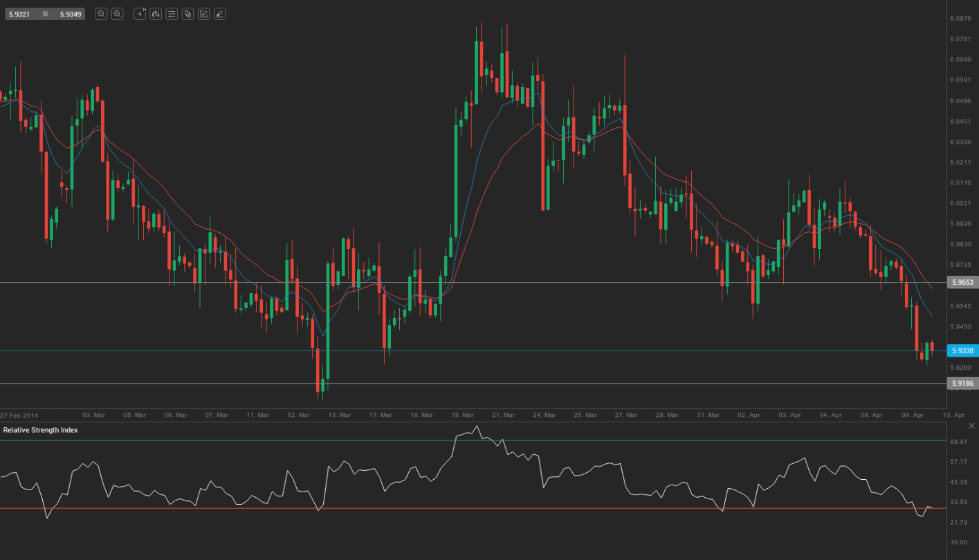
Task: Click the 5.9653 horizontal line price label
Action: 962,283
